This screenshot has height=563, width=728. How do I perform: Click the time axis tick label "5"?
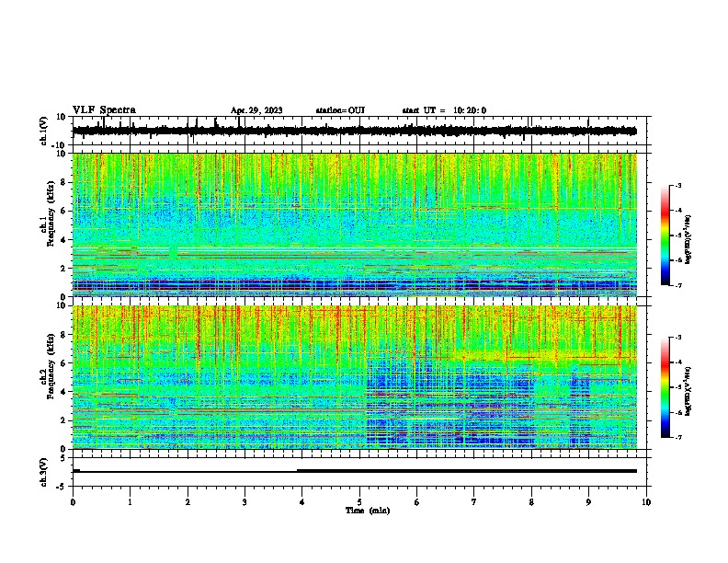click(x=359, y=502)
